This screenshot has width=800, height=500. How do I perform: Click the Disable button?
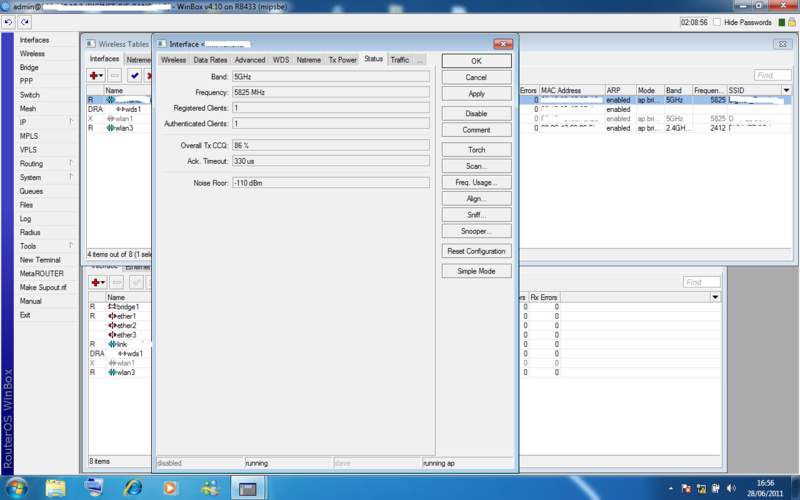(476, 113)
